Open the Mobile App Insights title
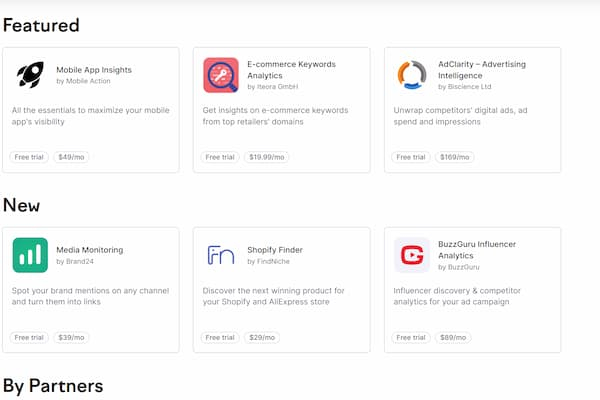The image size is (600, 400). pos(94,70)
